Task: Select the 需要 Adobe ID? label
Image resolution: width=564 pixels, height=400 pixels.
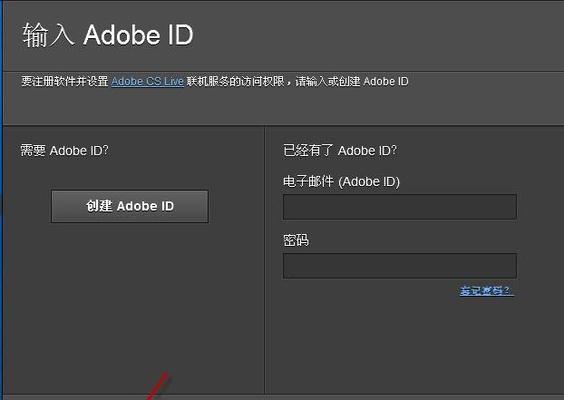Action: click(64, 150)
